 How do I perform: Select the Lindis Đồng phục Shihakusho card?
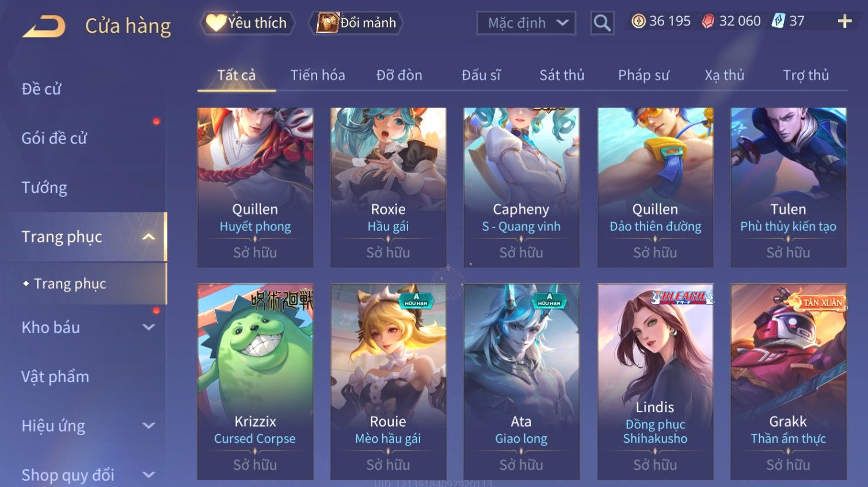[x=655, y=382]
